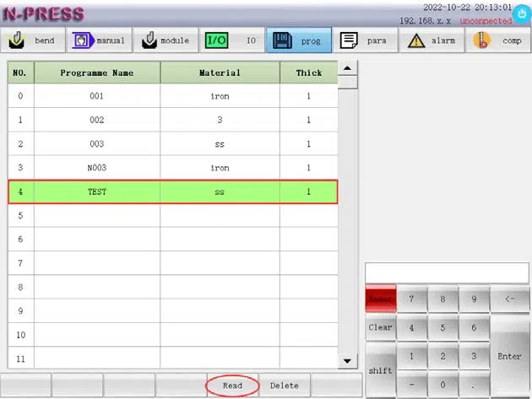
Task: Switch to the IO tab label
Action: 251,40
